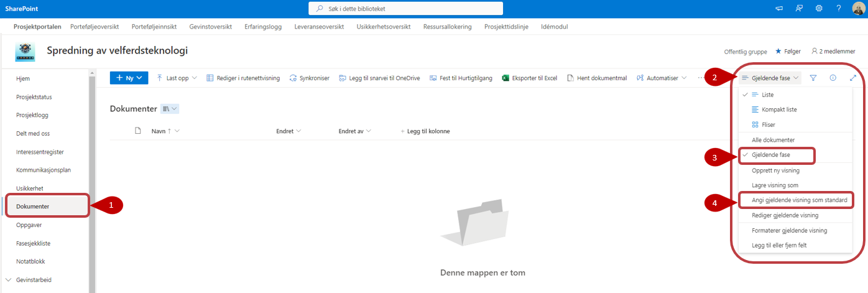Toggle the Følger star for this site
Viewport: 868px width, 293px height.
coord(788,51)
